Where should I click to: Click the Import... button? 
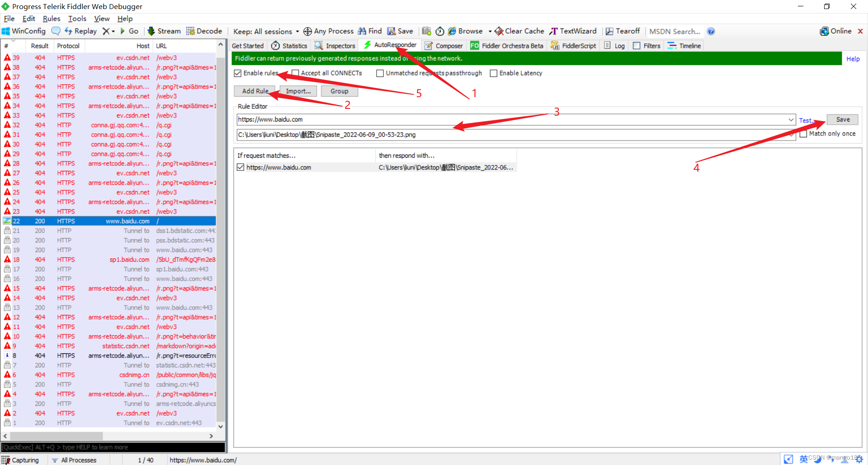[x=298, y=91]
